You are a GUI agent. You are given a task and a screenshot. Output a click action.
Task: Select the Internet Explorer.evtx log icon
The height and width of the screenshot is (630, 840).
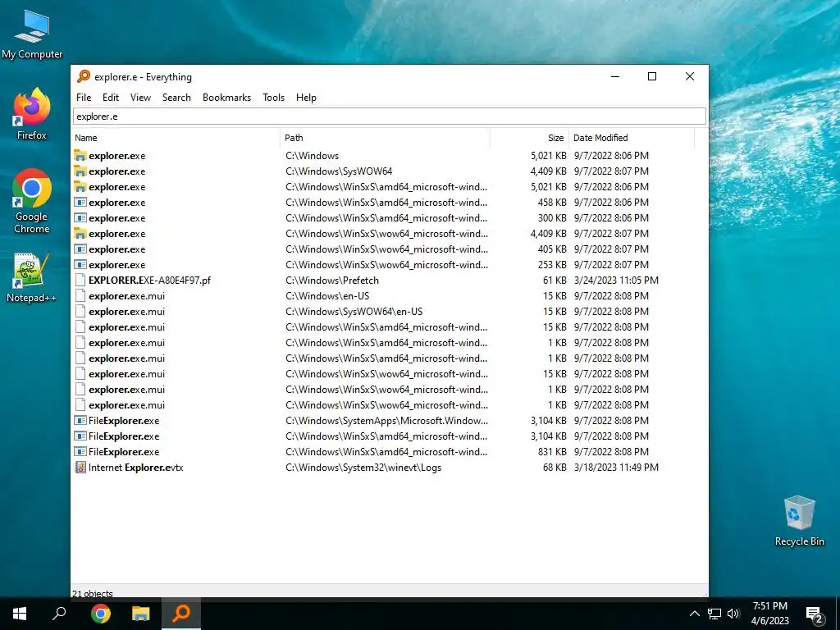(80, 467)
